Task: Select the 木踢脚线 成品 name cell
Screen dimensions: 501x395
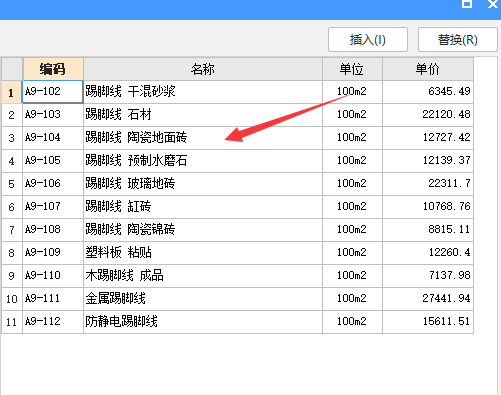Action: 203,276
